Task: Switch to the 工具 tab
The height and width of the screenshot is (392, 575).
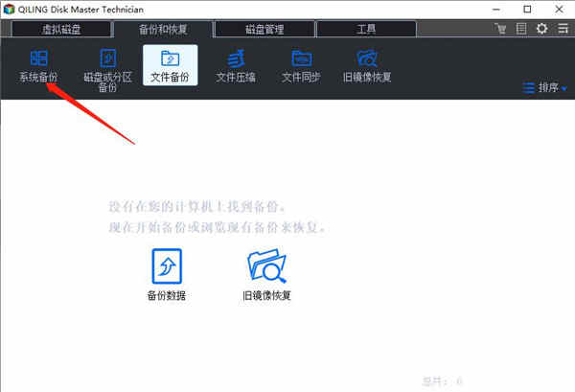Action: pos(366,29)
